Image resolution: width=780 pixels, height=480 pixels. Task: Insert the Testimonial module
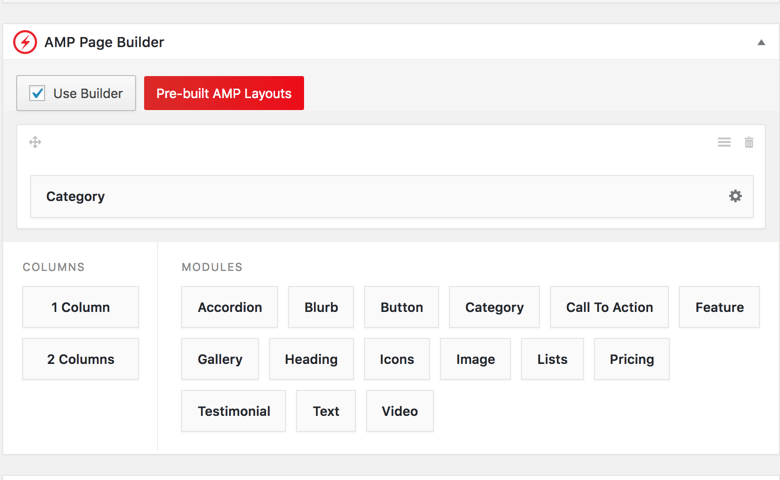(233, 411)
